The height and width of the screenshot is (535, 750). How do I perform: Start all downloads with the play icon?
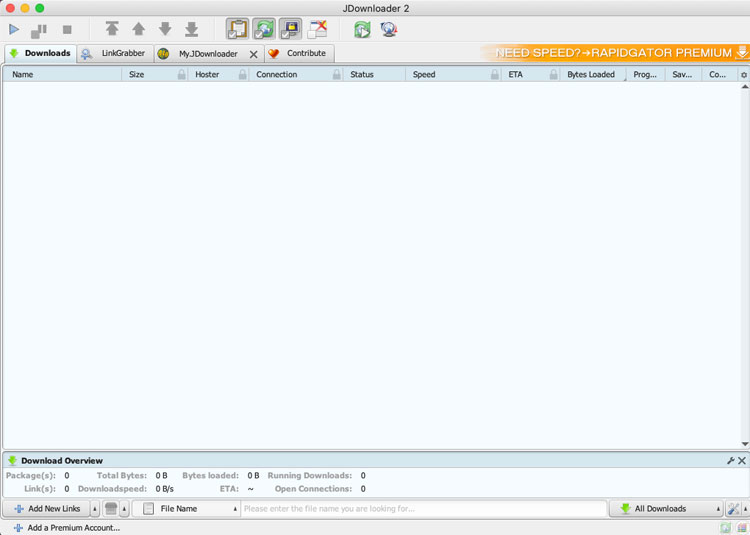(x=14, y=30)
